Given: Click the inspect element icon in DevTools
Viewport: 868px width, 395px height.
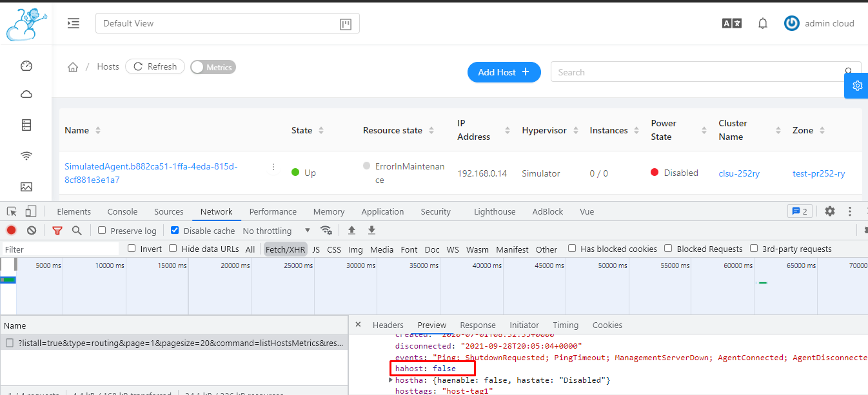Looking at the screenshot, I should (11, 211).
